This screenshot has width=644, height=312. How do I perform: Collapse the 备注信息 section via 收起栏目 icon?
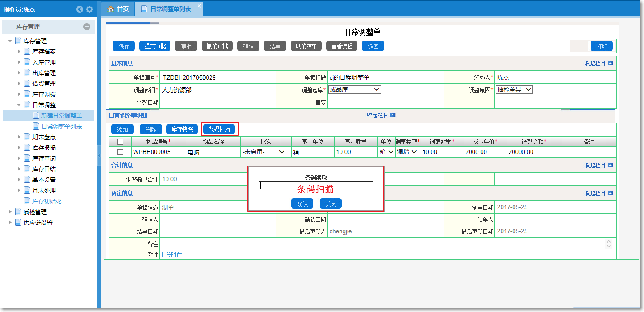pos(610,194)
